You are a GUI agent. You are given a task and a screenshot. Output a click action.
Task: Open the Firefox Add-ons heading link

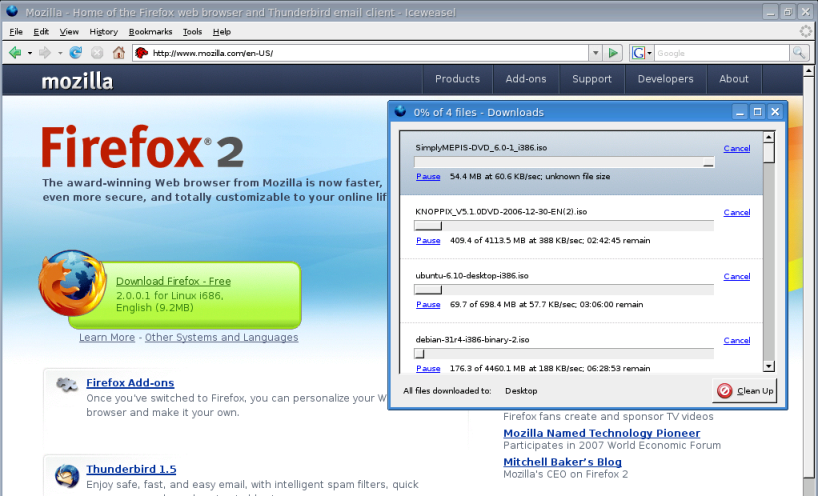pos(130,383)
